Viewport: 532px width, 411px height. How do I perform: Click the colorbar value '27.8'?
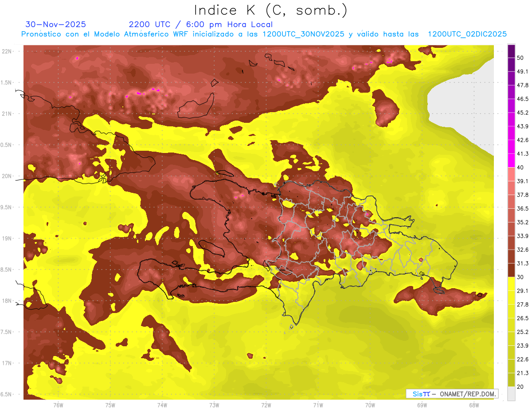pyautogui.click(x=523, y=305)
